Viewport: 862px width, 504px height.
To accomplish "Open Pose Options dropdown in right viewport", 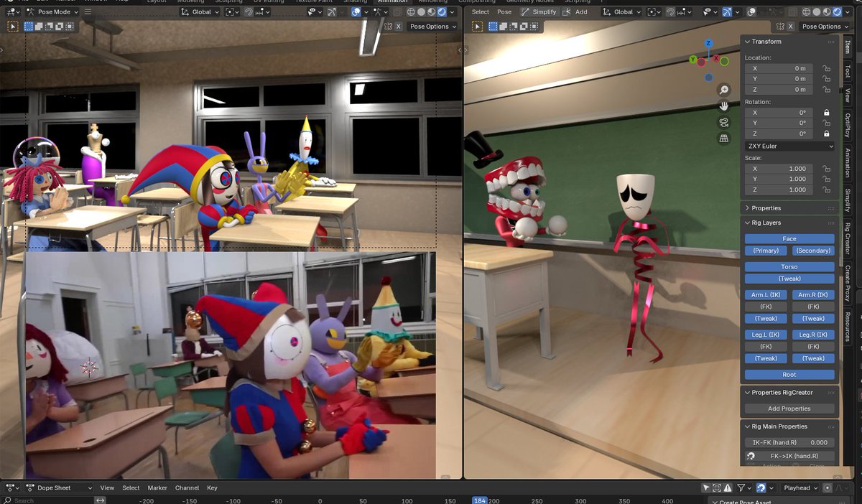I will pyautogui.click(x=825, y=27).
